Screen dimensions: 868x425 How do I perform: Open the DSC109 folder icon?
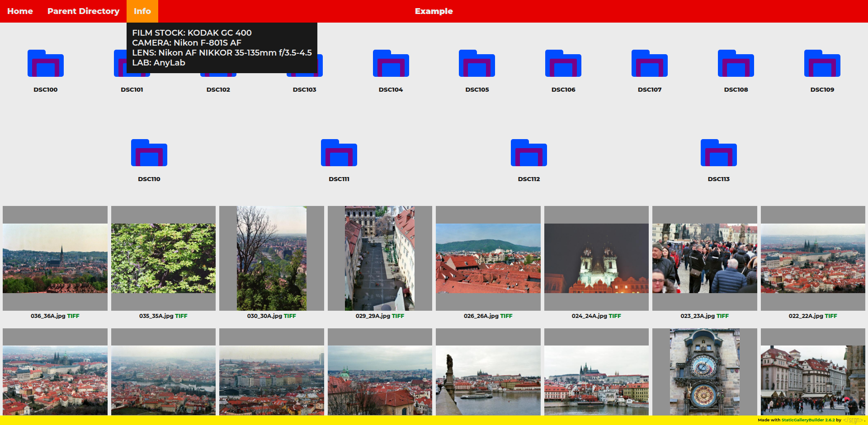822,64
